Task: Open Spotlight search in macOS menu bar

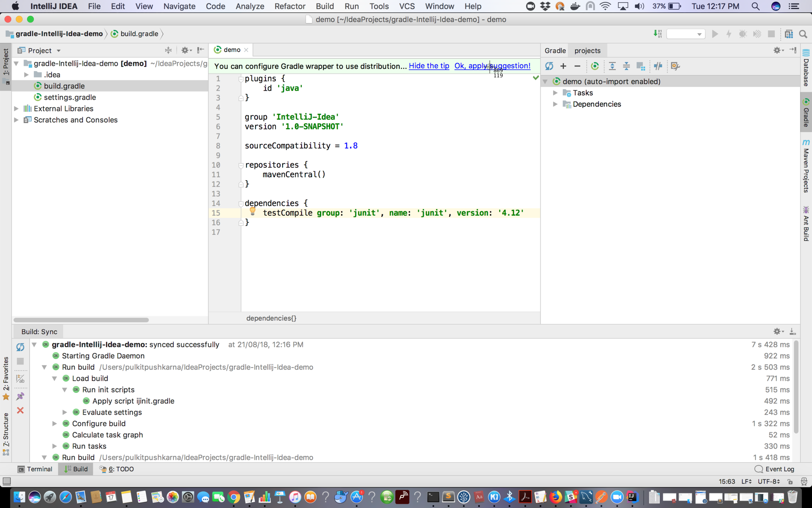Action: click(x=755, y=6)
